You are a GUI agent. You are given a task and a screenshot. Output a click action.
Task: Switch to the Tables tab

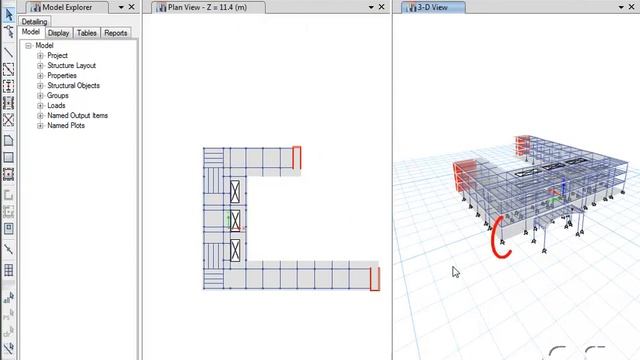coord(87,33)
